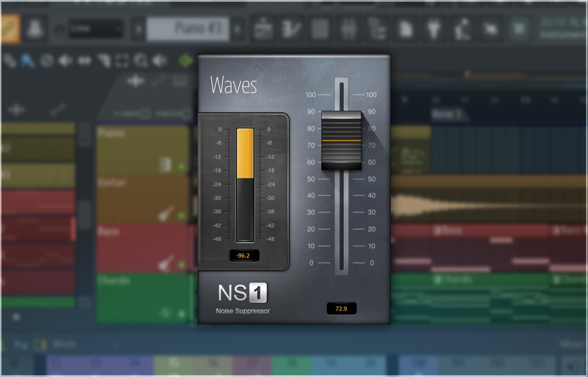Click the meter readout showing -96.2
588x377 pixels.
pyautogui.click(x=244, y=255)
